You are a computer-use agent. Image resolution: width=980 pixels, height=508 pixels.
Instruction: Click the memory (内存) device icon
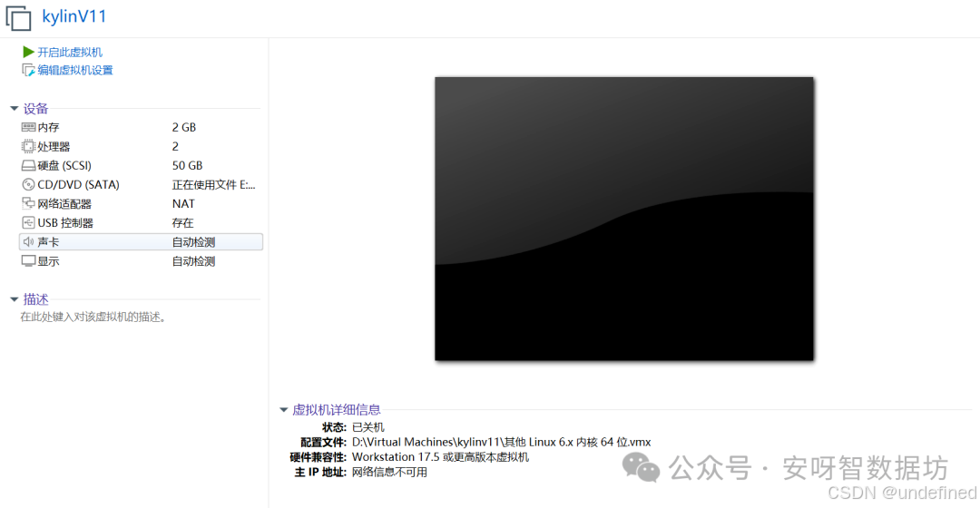coord(28,128)
